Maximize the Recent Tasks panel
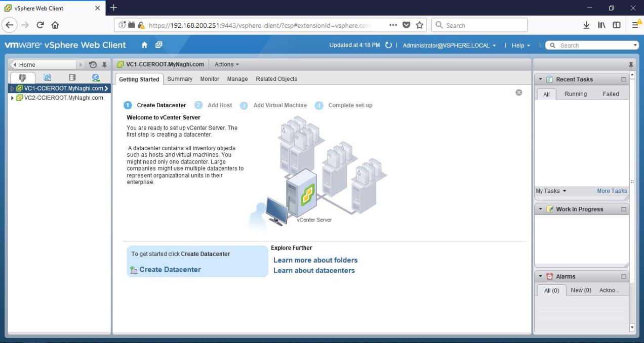 [623, 79]
